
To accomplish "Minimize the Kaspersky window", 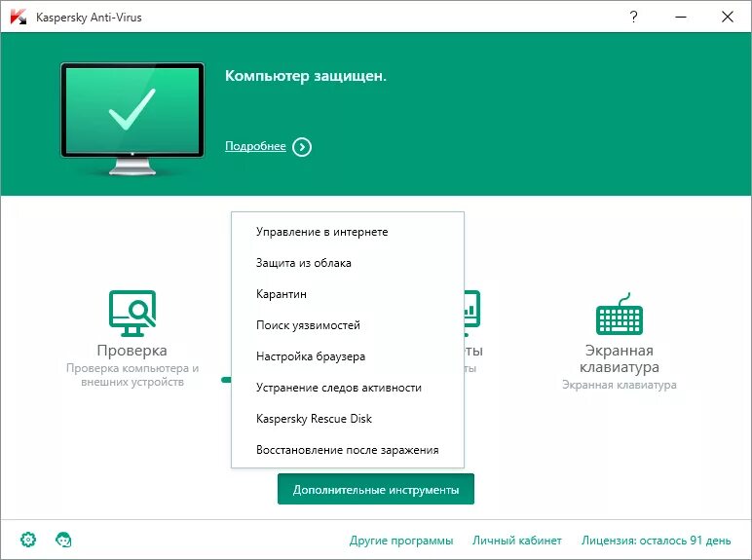I will coord(681,17).
